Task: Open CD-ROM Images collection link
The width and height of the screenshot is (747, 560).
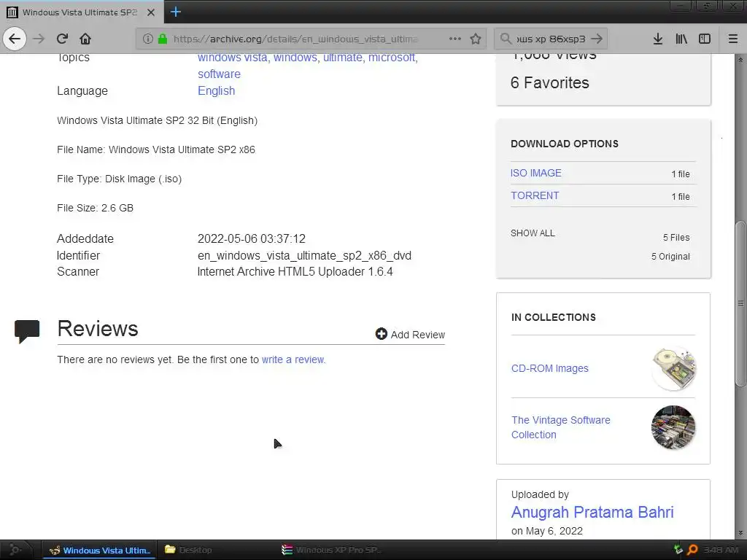Action: coord(550,368)
